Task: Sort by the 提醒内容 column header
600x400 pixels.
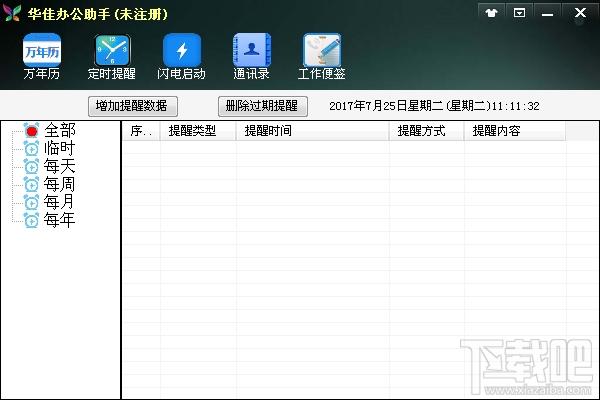Action: point(515,131)
